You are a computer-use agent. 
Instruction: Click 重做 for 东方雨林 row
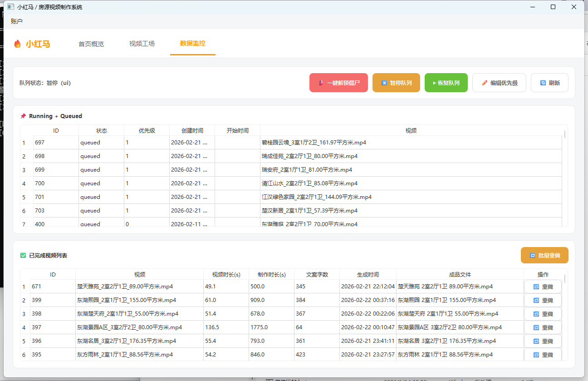pyautogui.click(x=543, y=355)
